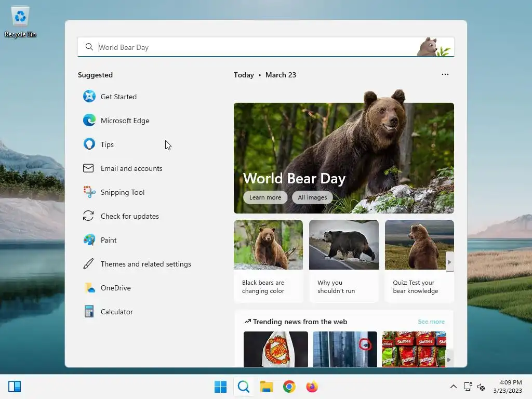The width and height of the screenshot is (532, 399).
Task: Open the Calculator app icon
Action: tap(89, 312)
